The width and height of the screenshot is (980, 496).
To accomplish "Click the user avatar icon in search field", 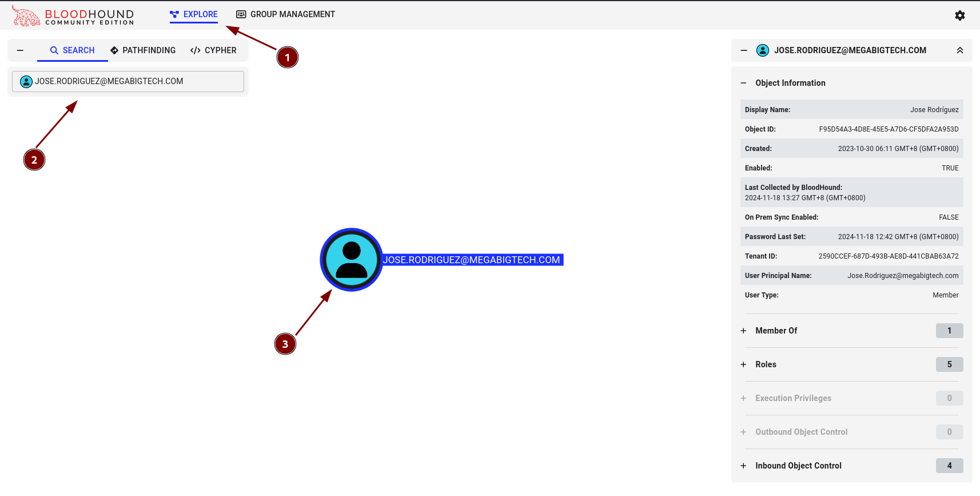I will point(26,82).
